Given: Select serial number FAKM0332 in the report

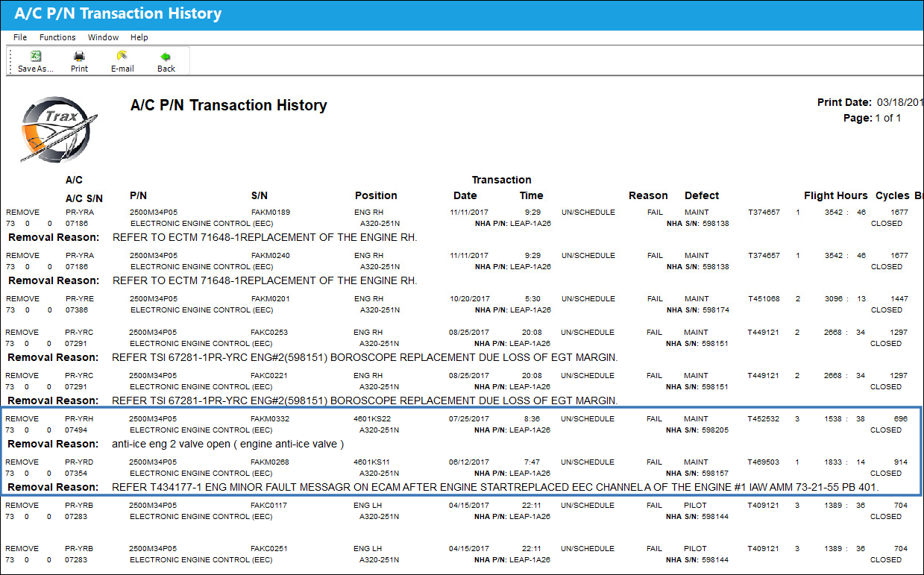Looking at the screenshot, I should (x=269, y=419).
